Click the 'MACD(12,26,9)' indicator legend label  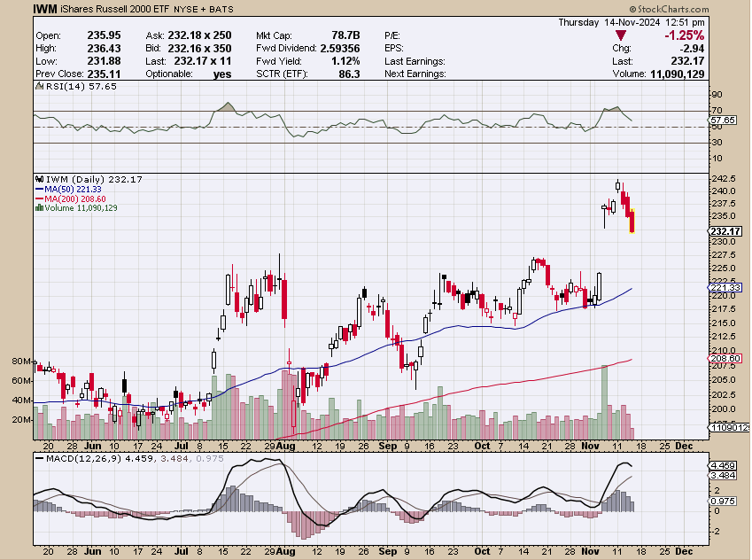point(84,459)
